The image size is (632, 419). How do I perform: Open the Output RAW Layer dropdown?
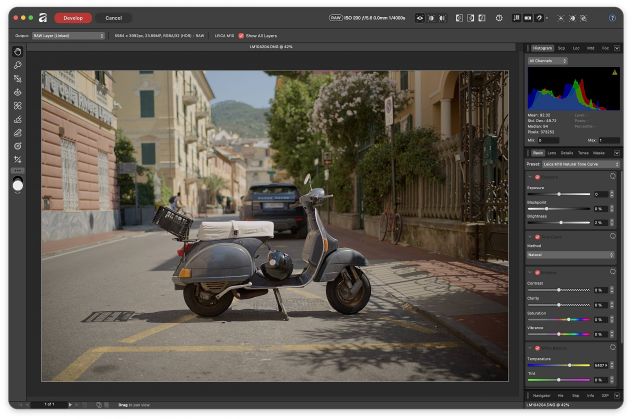(x=68, y=35)
